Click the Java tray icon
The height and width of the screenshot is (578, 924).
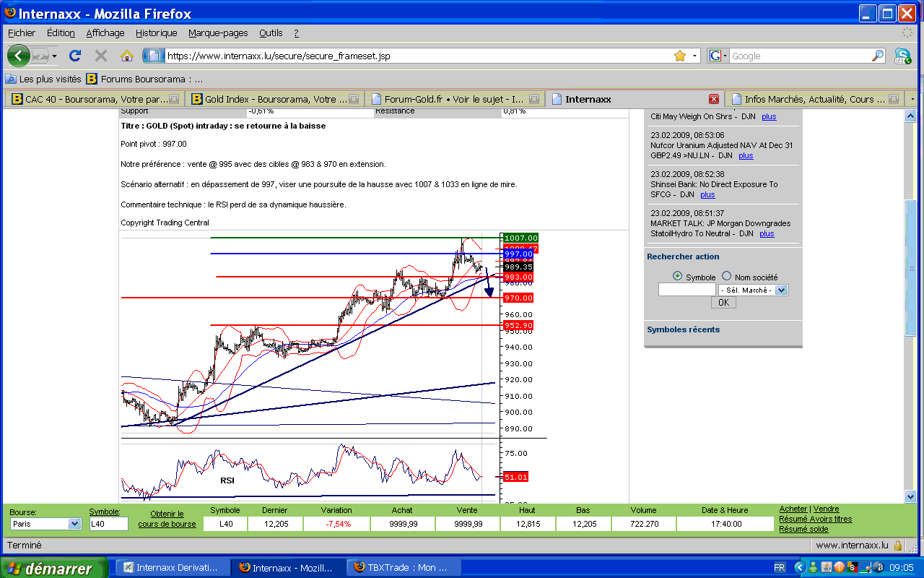(827, 568)
